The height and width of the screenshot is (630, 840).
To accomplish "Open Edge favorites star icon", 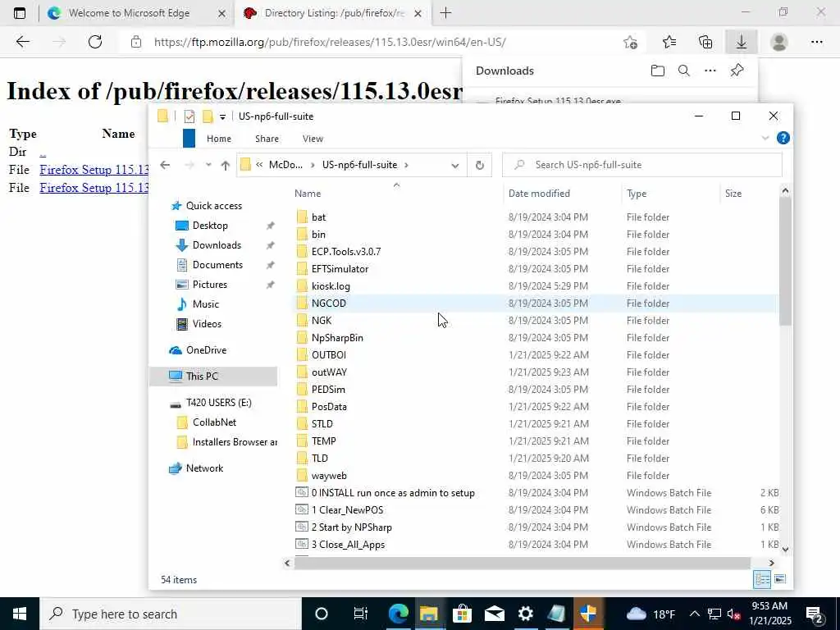I will (x=669, y=42).
